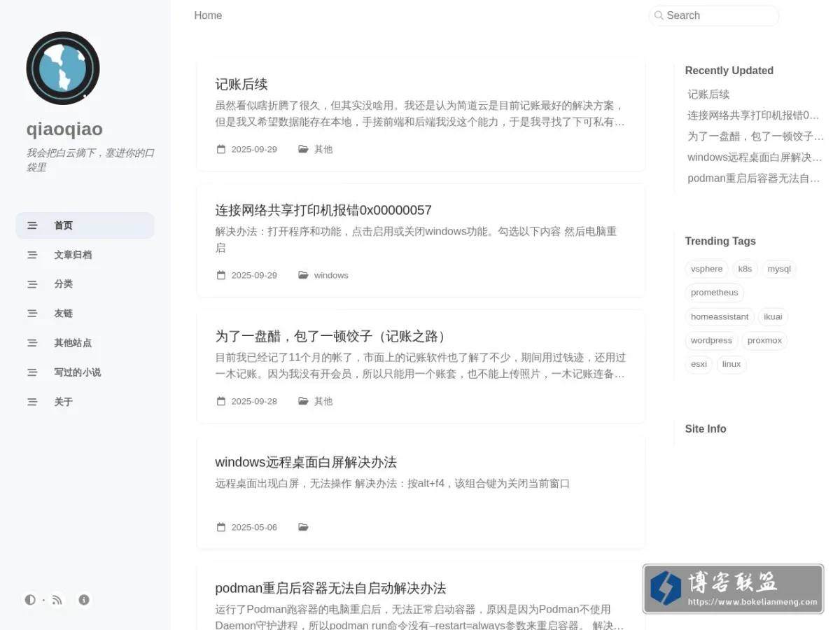Click the list icon beside 分类
840x630 pixels.
(x=32, y=284)
